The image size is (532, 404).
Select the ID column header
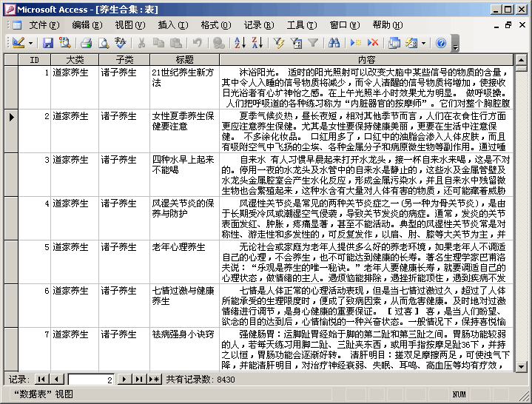(x=34, y=60)
